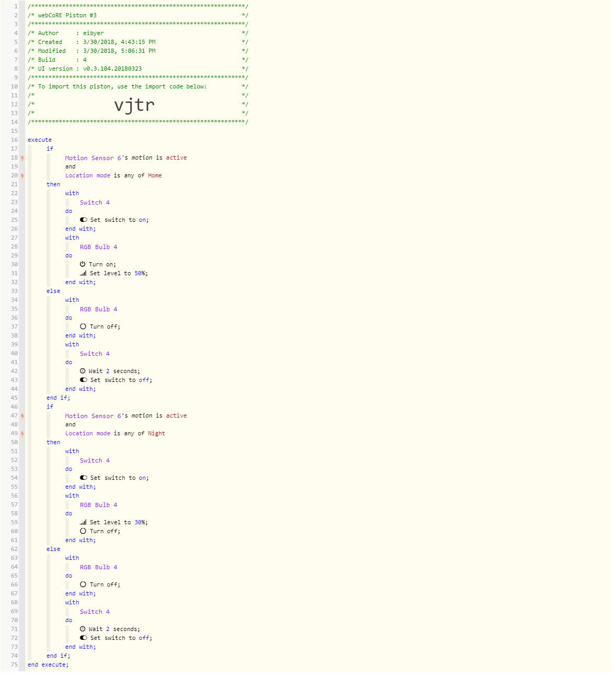Click the toggle icon on line 43
The height and width of the screenshot is (676, 616).
tap(84, 380)
